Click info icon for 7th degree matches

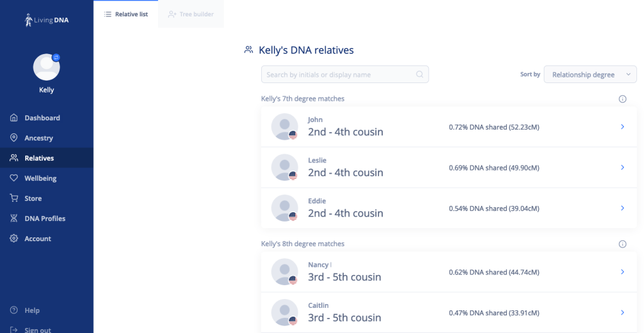coord(623,99)
